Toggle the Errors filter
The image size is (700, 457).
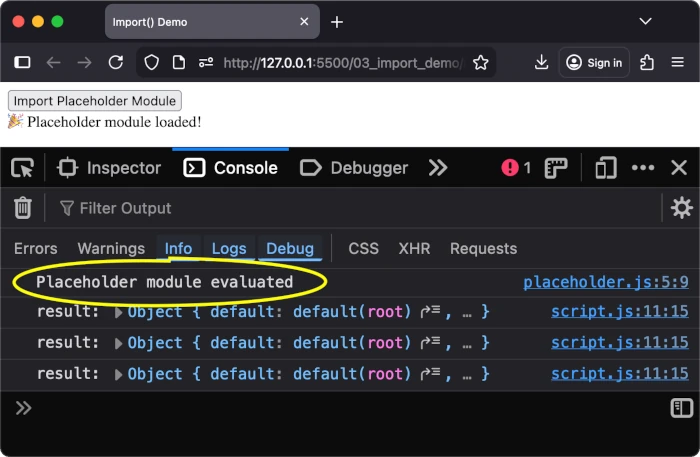(36, 249)
